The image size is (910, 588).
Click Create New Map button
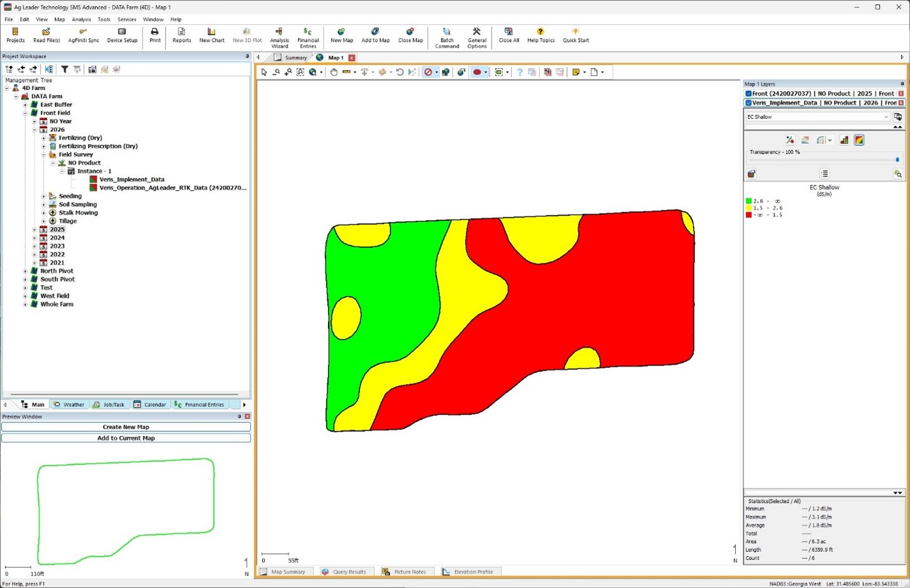click(x=126, y=427)
